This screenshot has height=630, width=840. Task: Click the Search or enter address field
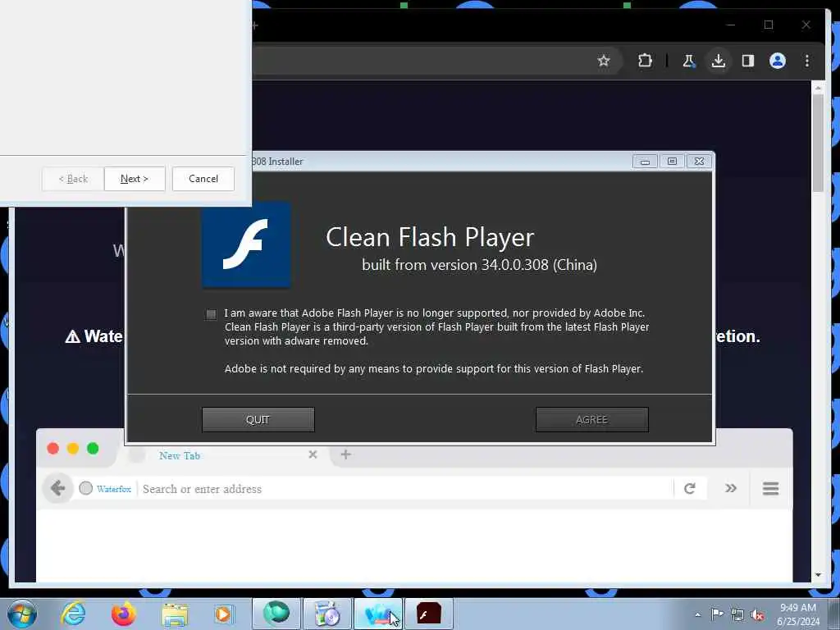point(404,489)
